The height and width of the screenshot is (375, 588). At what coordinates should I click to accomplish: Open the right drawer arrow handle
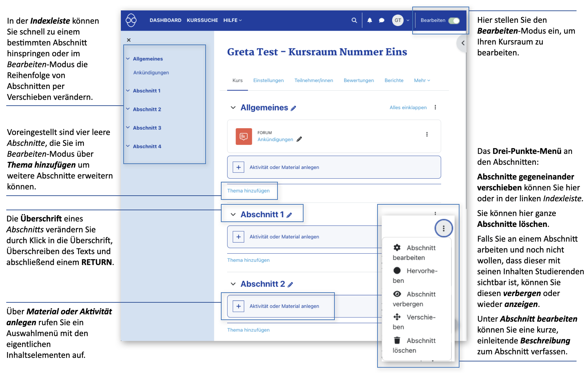(463, 43)
